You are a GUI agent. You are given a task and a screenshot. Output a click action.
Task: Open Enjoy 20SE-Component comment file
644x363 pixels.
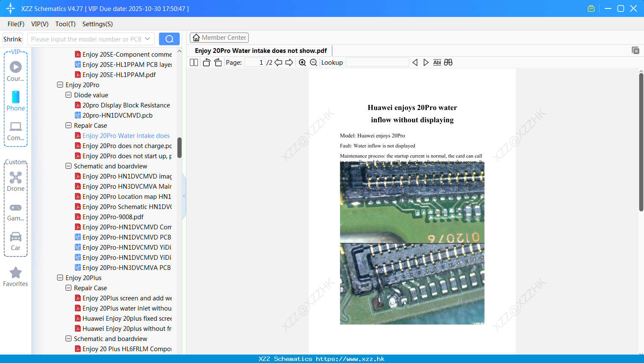pyautogui.click(x=127, y=54)
